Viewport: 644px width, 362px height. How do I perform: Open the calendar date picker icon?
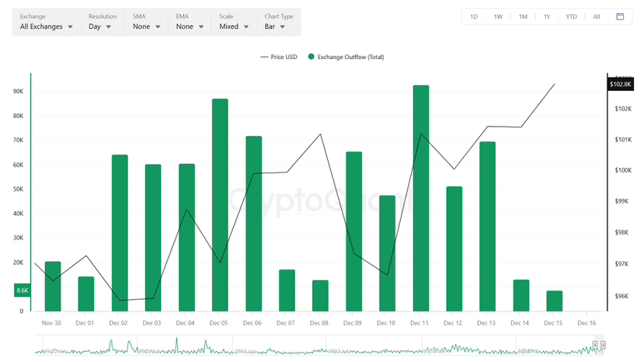pos(620,16)
